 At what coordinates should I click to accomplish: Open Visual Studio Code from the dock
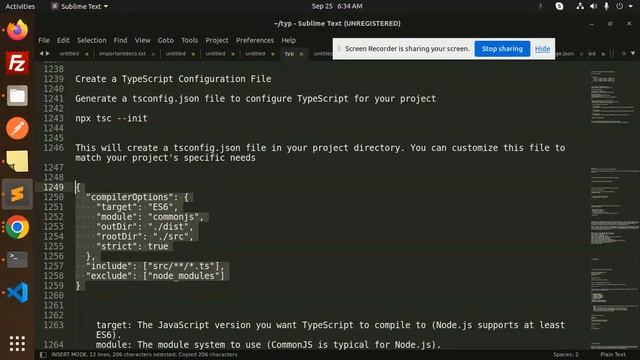click(17, 292)
